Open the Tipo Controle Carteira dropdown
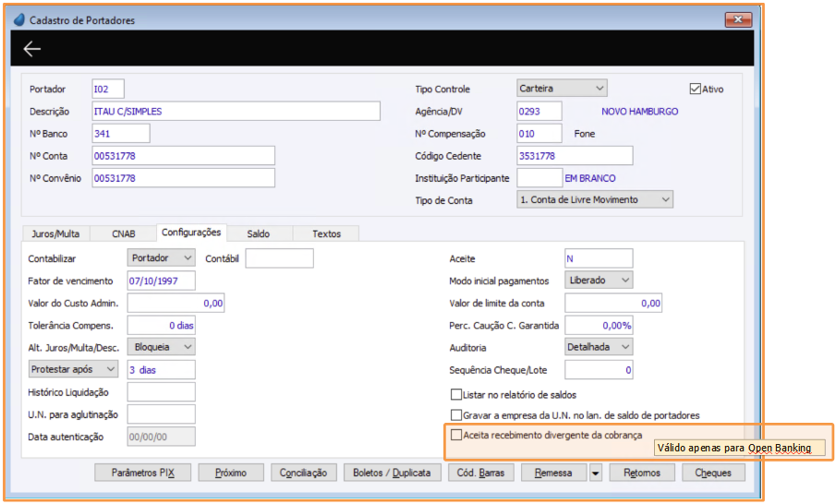 [562, 89]
